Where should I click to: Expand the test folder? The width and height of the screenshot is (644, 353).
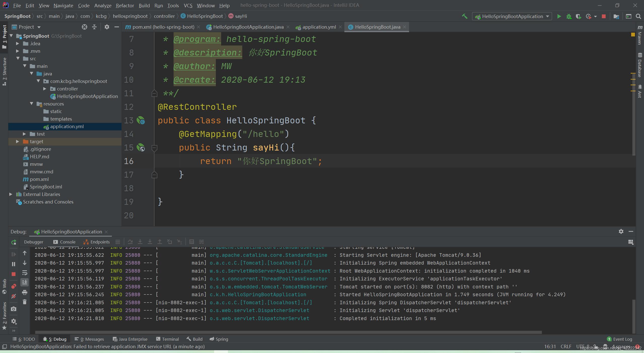tap(24, 134)
